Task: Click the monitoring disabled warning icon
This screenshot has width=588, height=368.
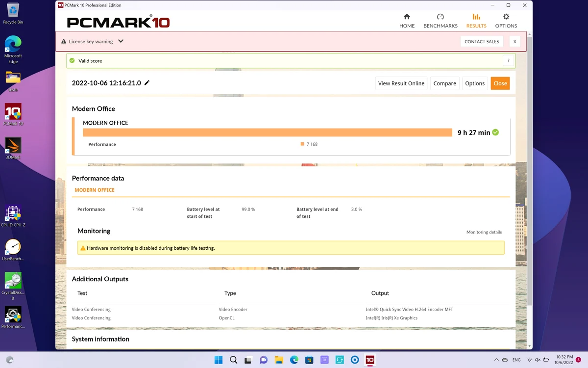Action: (83, 248)
